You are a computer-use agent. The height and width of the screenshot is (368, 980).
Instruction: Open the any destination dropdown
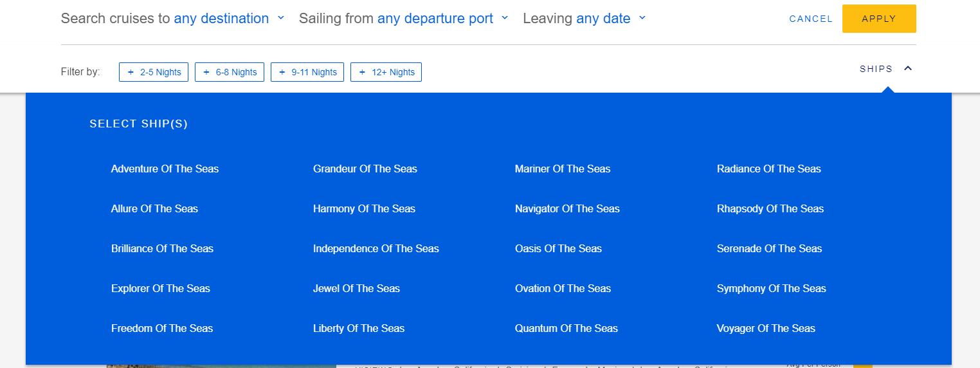point(229,19)
